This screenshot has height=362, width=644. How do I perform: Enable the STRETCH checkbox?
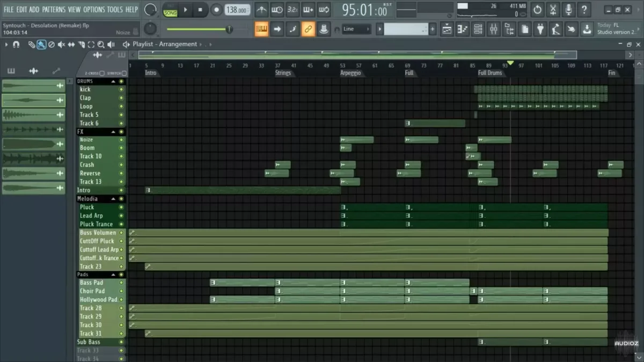click(x=124, y=73)
